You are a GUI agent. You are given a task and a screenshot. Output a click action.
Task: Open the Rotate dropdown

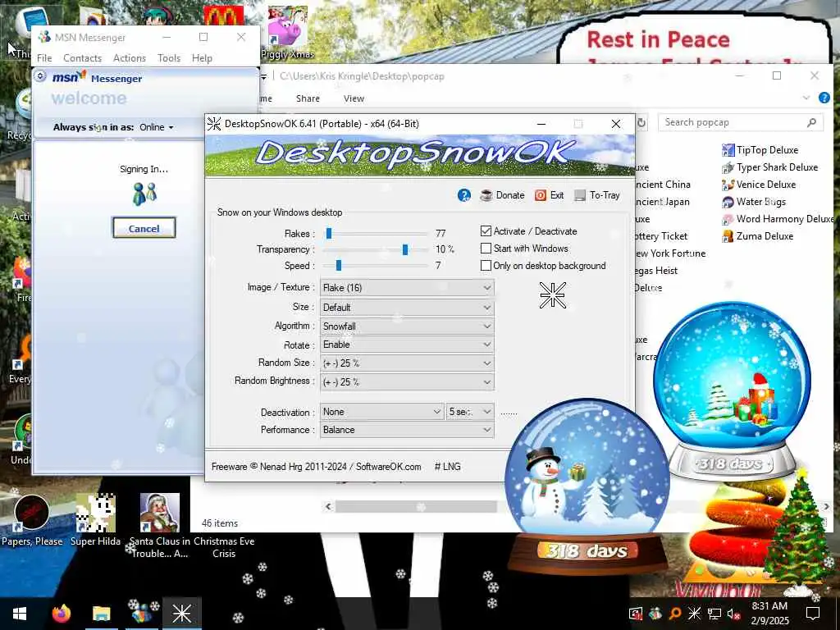[x=407, y=345]
